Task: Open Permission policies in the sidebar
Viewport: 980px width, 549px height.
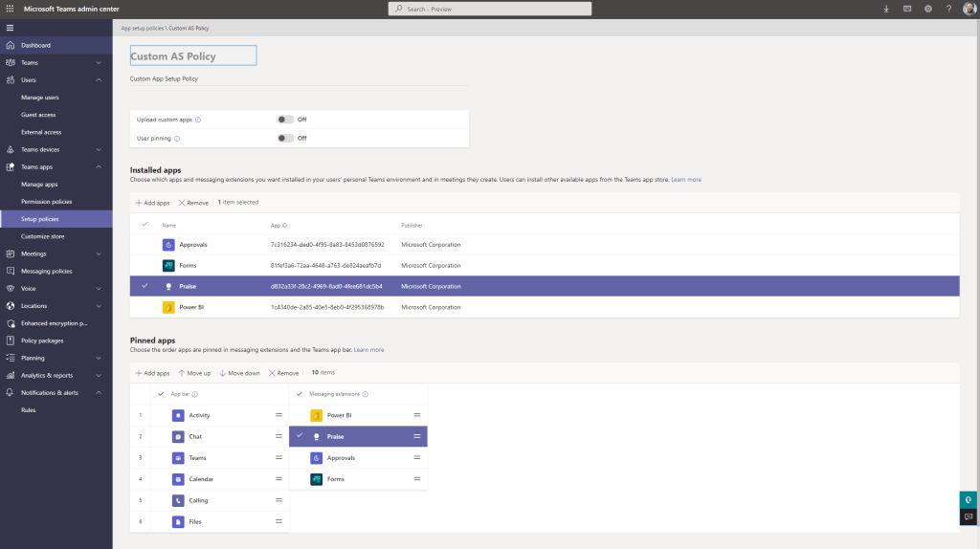Action: tap(46, 202)
